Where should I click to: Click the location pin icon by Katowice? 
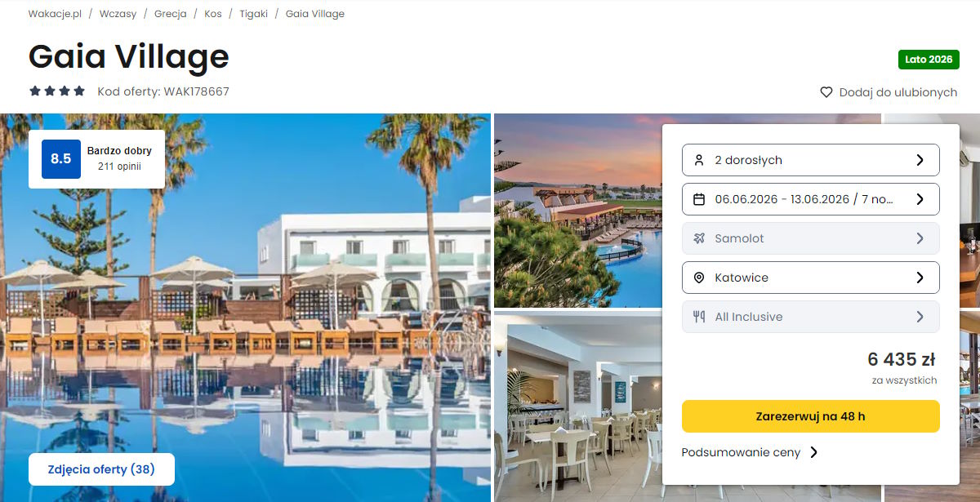point(698,278)
